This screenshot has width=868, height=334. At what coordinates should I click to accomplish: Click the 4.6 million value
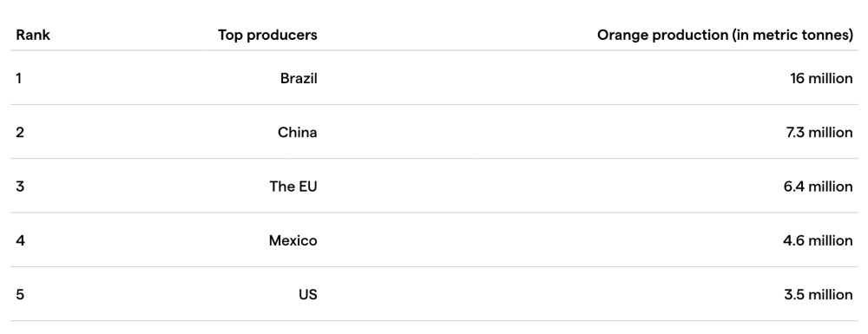pyautogui.click(x=818, y=240)
